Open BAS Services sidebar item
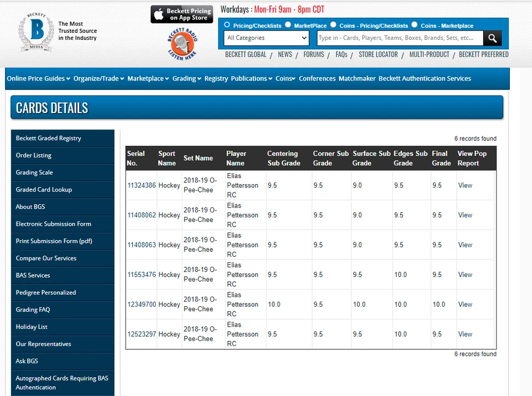The height and width of the screenshot is (396, 532). tap(63, 276)
